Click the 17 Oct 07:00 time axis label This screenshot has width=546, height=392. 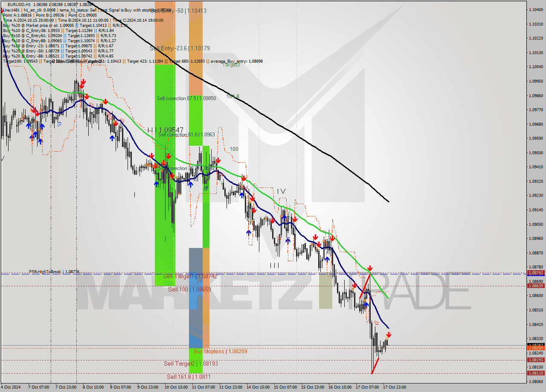367,387
